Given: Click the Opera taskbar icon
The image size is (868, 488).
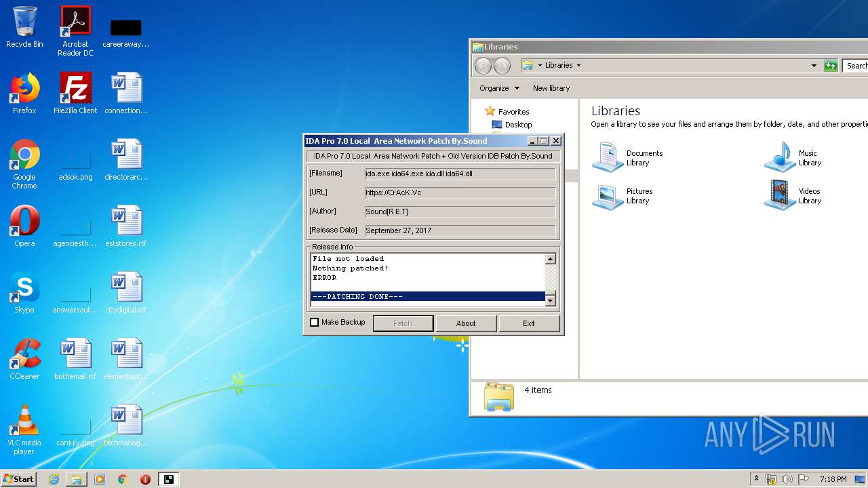Looking at the screenshot, I should click(x=145, y=479).
